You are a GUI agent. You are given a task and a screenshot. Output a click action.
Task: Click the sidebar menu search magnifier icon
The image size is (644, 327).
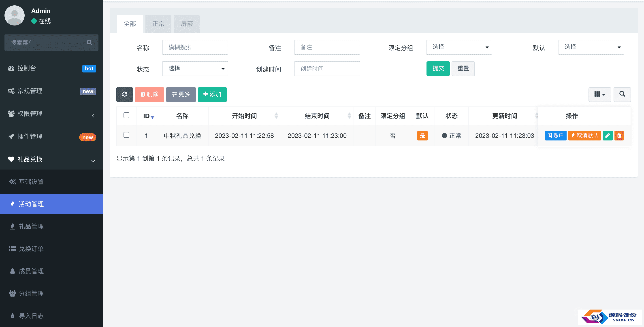[90, 42]
